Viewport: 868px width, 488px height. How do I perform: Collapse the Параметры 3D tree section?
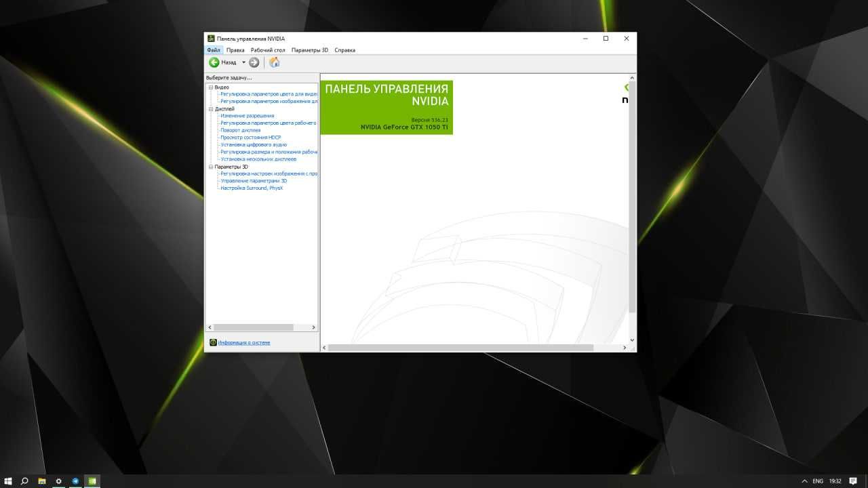tap(211, 167)
